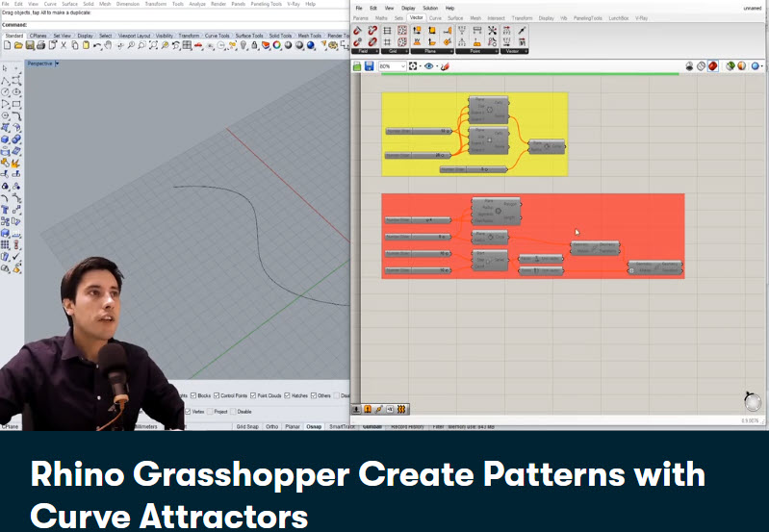Select the Rhino pointer tool in left sidebar
The image size is (769, 532).
[5, 68]
